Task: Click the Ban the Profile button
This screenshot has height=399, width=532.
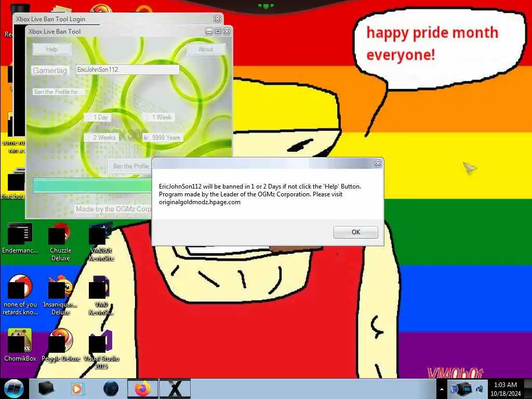Action: [x=130, y=166]
